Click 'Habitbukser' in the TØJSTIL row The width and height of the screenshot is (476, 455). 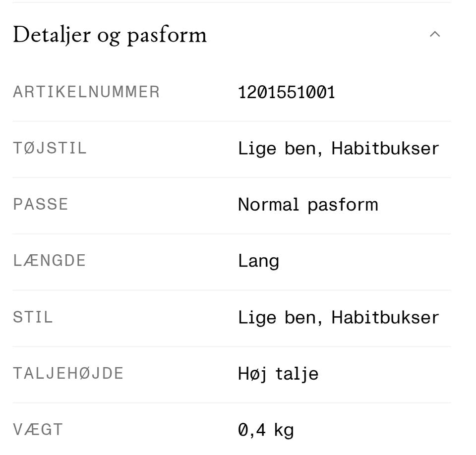385,149
